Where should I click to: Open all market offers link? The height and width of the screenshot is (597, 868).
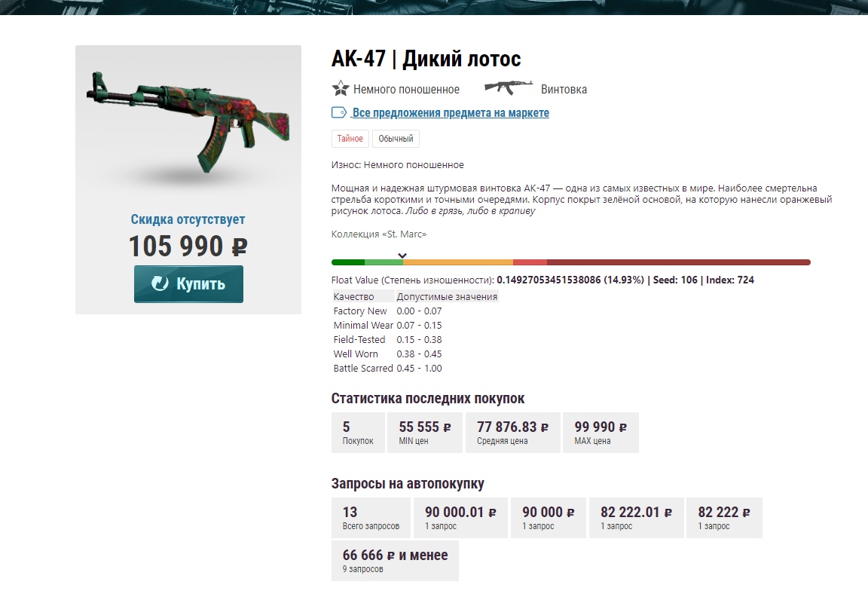point(450,113)
